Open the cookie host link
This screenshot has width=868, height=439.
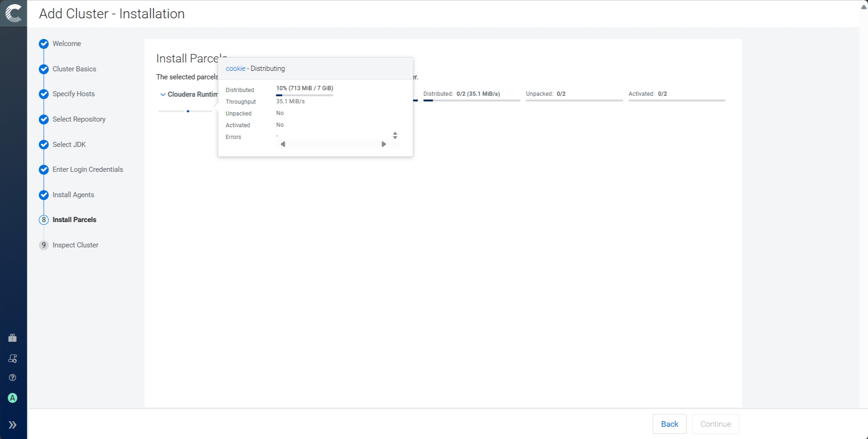tap(235, 69)
